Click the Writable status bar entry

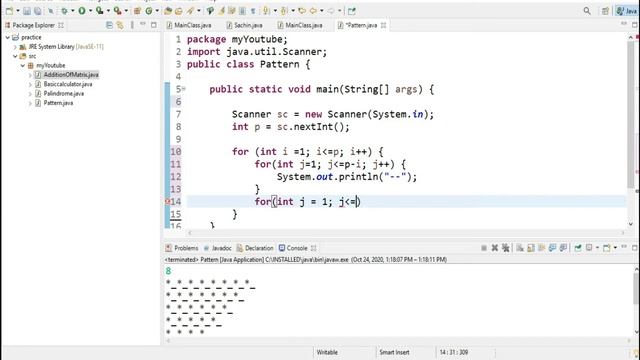(327, 352)
